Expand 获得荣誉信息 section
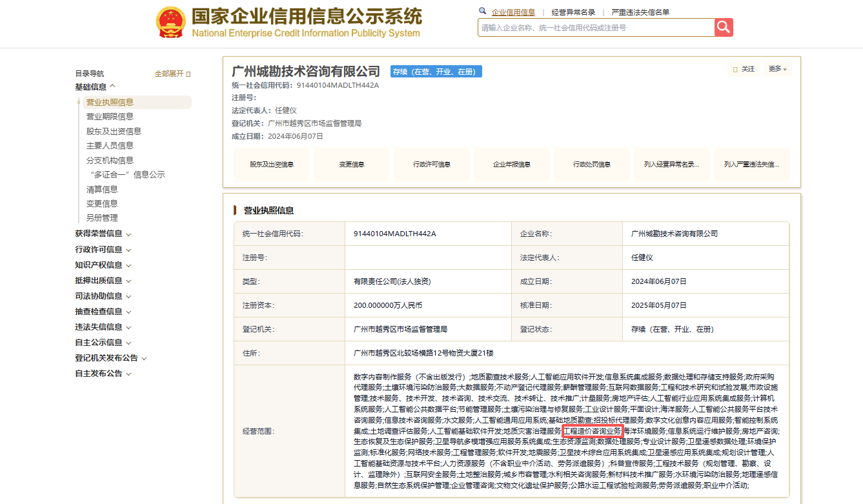This screenshot has width=863, height=504. click(x=103, y=234)
